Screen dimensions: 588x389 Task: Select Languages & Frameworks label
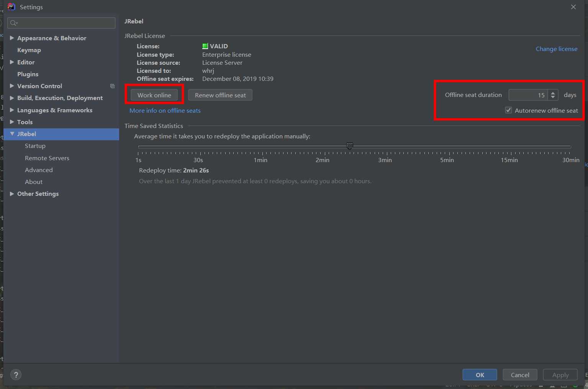[x=55, y=110]
